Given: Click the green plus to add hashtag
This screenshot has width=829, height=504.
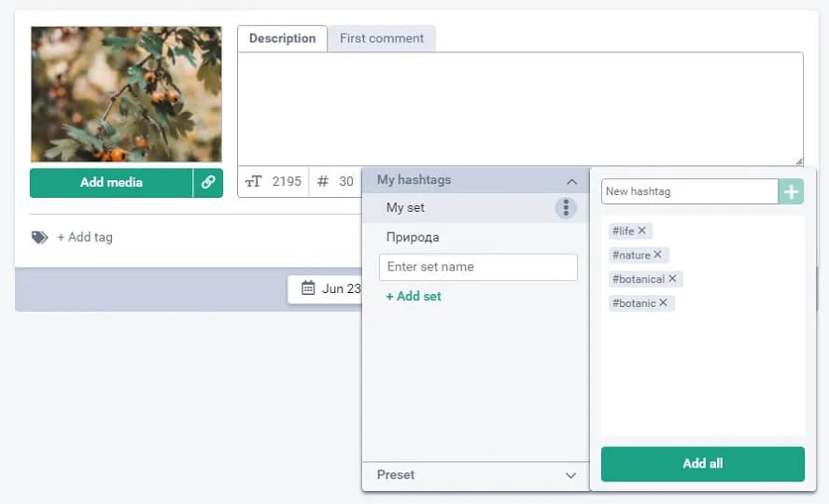Looking at the screenshot, I should (x=792, y=191).
